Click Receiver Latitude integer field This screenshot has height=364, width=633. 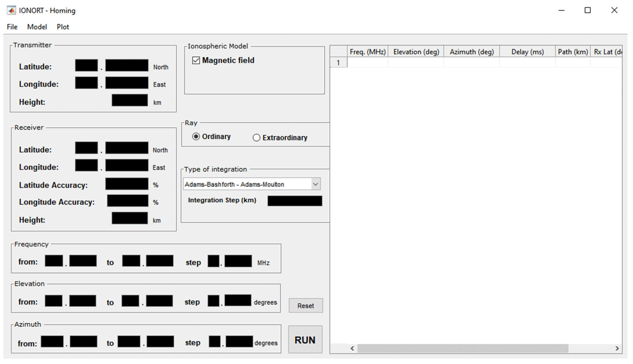(x=86, y=148)
